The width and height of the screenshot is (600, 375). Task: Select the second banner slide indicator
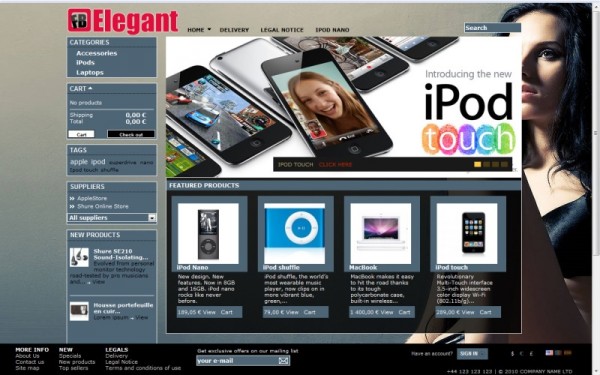point(486,164)
